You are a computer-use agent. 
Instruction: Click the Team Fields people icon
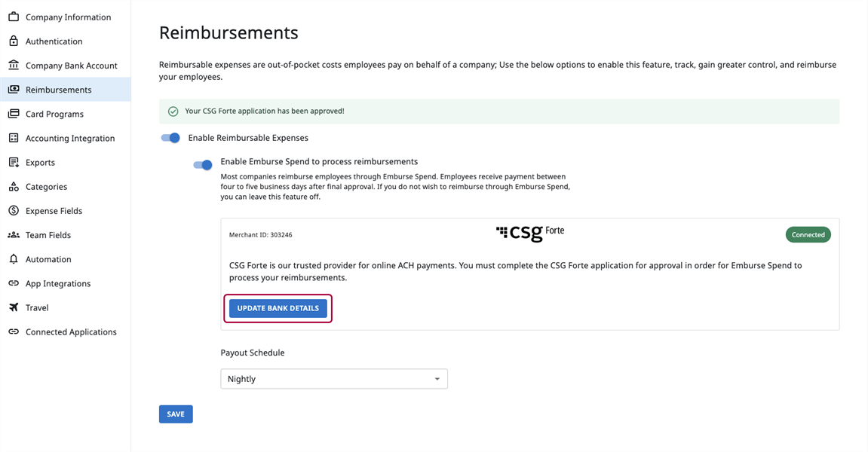14,235
